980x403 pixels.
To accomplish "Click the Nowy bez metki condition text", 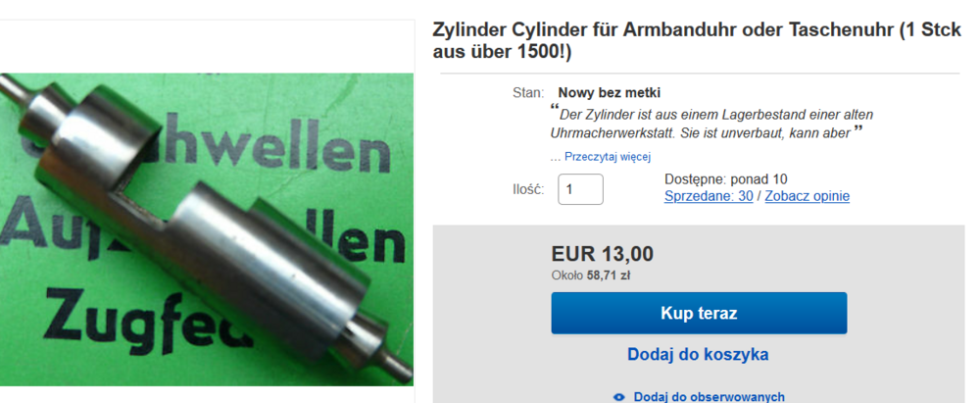I will point(609,93).
